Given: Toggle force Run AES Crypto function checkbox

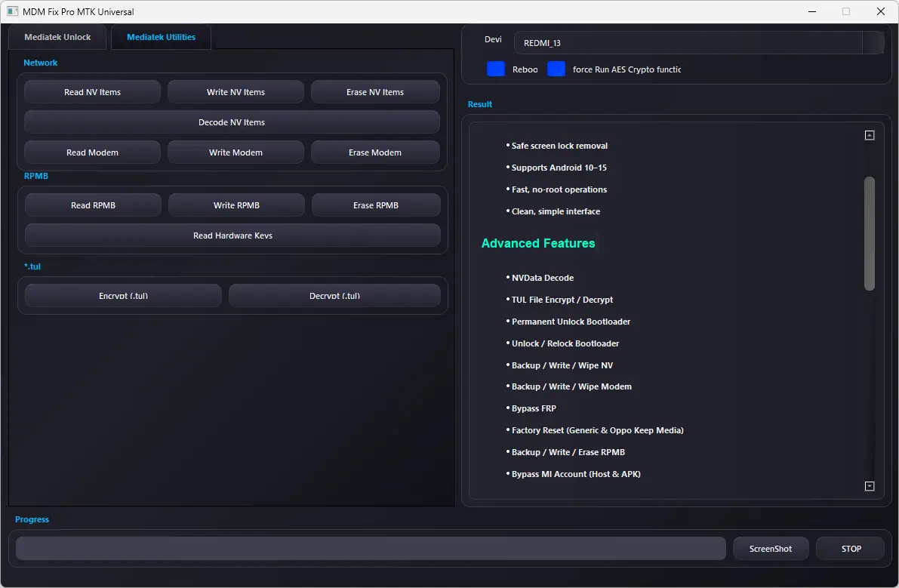Looking at the screenshot, I should click(x=556, y=69).
